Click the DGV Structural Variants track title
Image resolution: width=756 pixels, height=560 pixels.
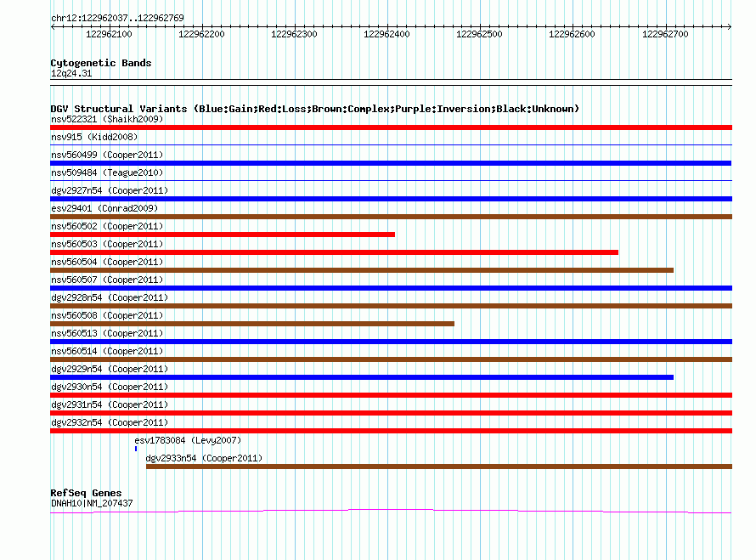pyautogui.click(x=315, y=109)
